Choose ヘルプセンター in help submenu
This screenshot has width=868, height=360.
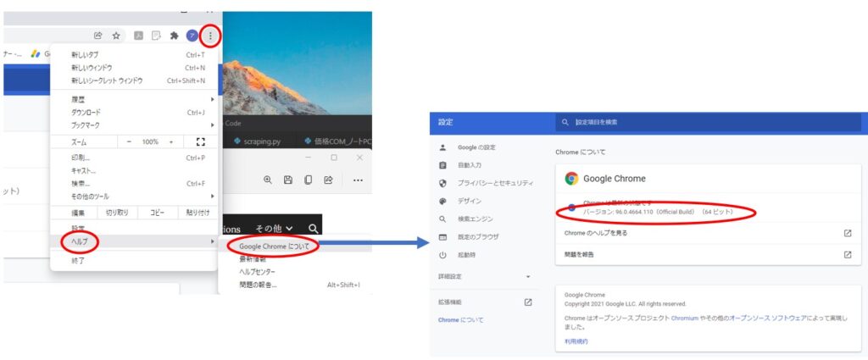(295, 272)
